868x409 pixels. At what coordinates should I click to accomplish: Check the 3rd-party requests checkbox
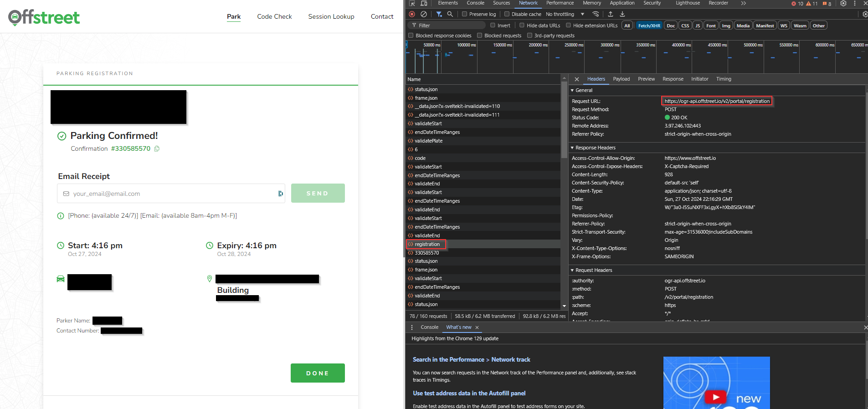click(529, 36)
